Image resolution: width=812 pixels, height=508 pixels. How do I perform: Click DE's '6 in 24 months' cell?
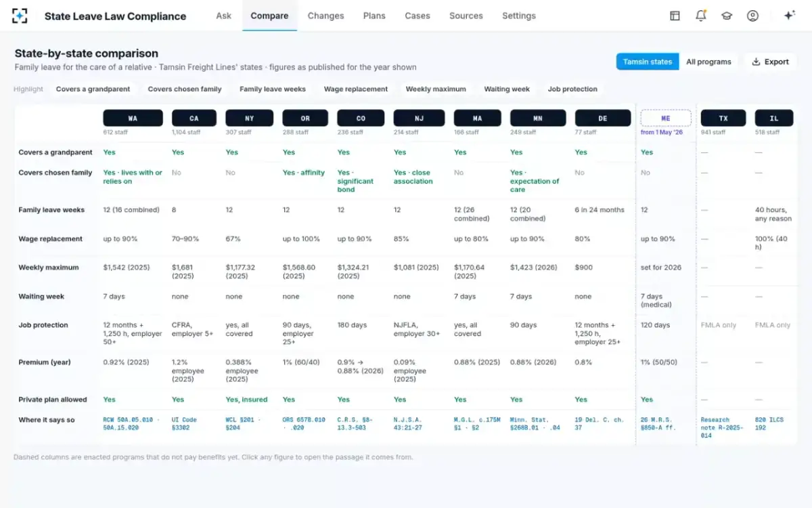coord(600,210)
